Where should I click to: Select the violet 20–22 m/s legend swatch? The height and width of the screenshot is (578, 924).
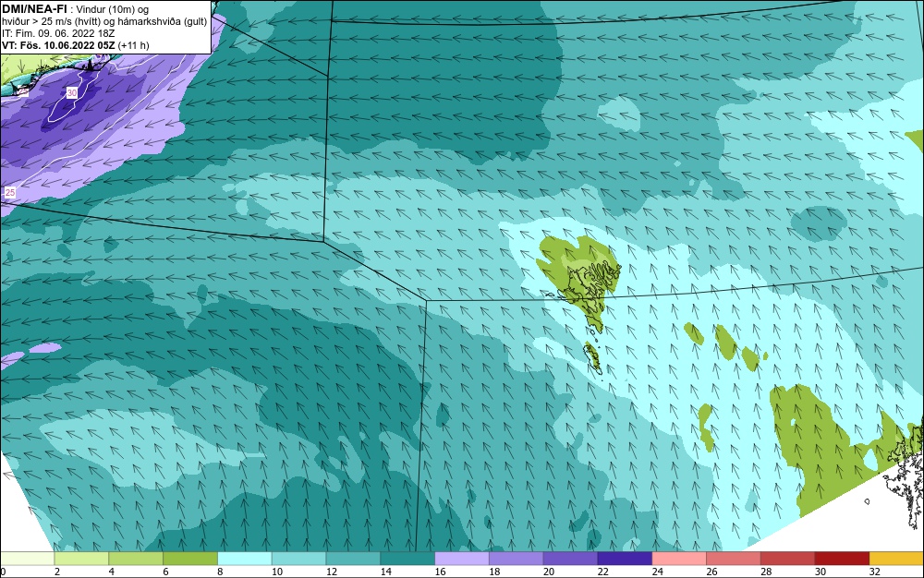pyautogui.click(x=570, y=559)
